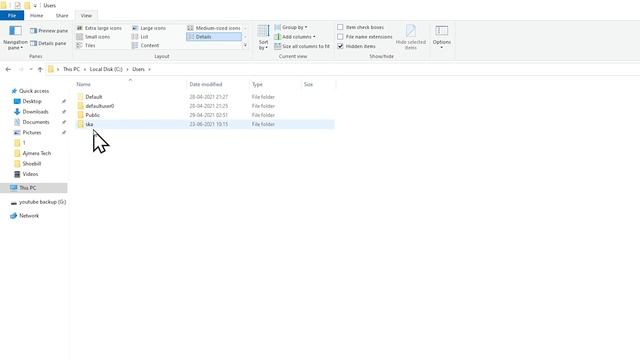Open Quick access in the sidebar
The height and width of the screenshot is (360, 640).
pyautogui.click(x=34, y=91)
